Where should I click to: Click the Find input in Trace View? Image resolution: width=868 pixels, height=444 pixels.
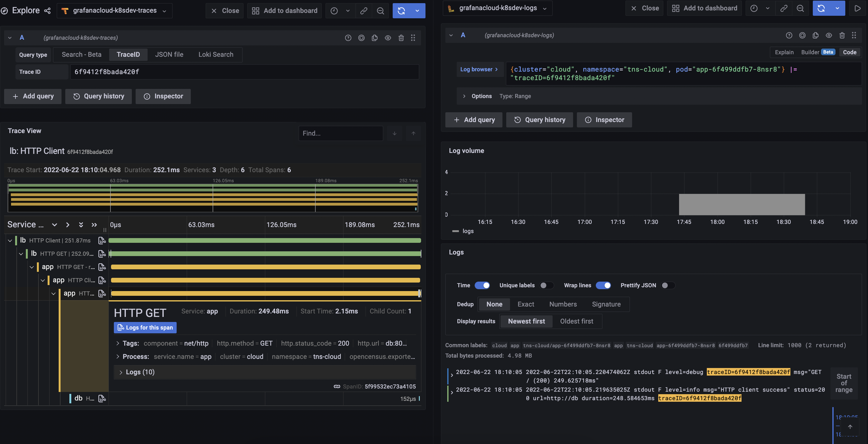340,133
